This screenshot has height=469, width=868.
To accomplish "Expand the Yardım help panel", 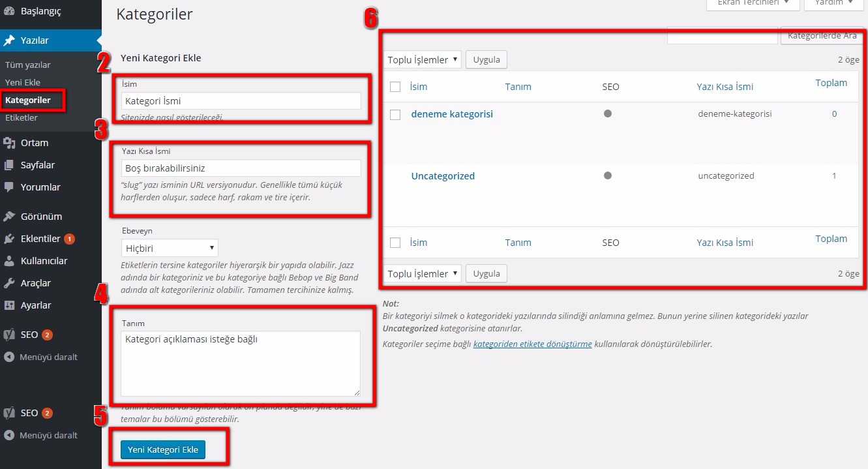I will point(834,3).
